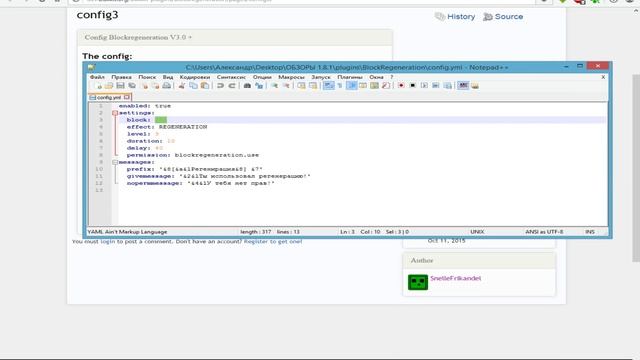
Task: Click the Print icon in toolbar
Action: 167,86
